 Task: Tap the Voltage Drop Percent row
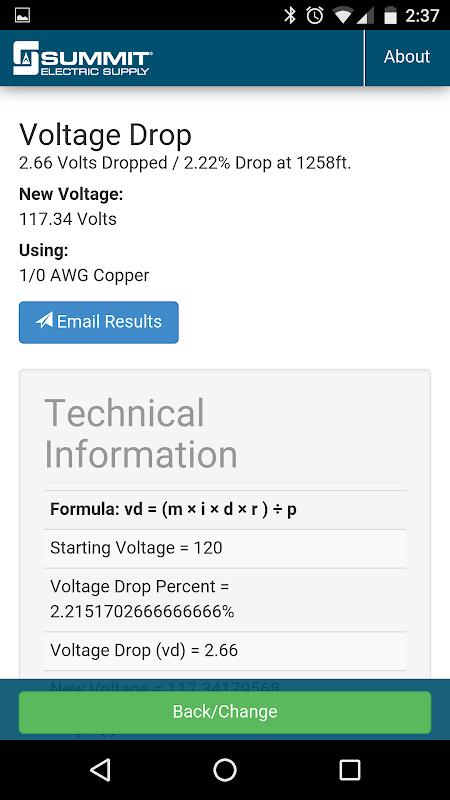(225, 599)
